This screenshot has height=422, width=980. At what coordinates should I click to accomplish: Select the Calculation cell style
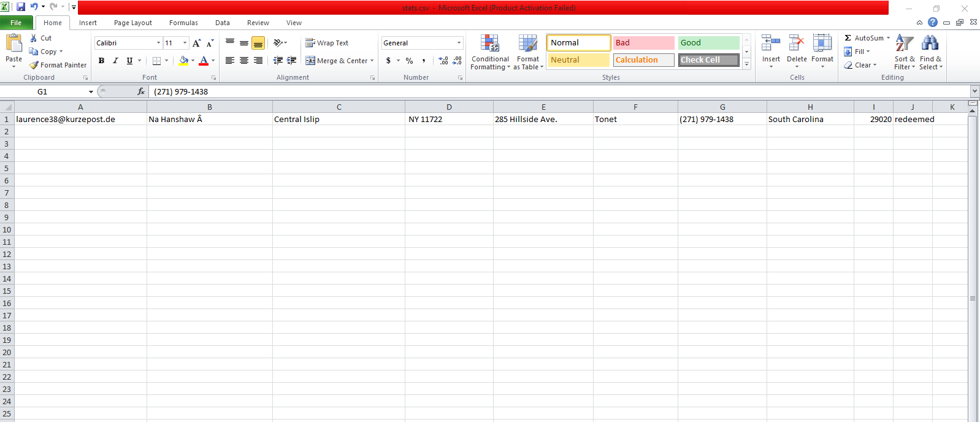pyautogui.click(x=643, y=60)
